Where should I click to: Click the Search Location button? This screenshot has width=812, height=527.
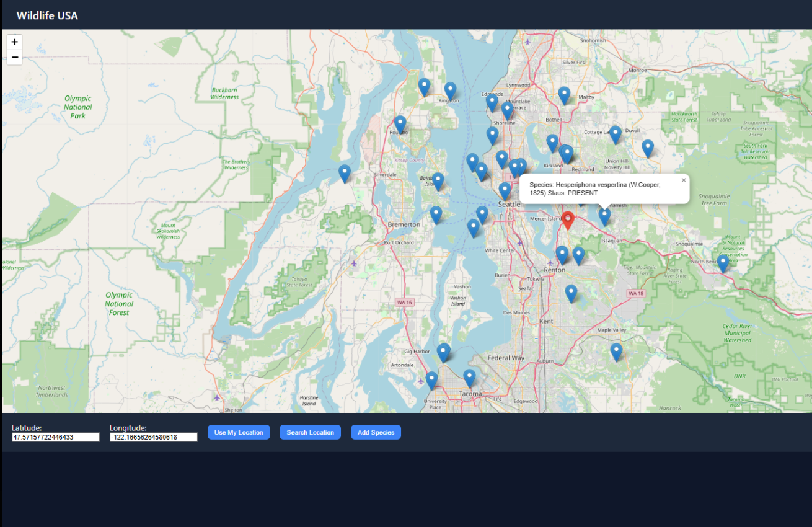(x=310, y=432)
